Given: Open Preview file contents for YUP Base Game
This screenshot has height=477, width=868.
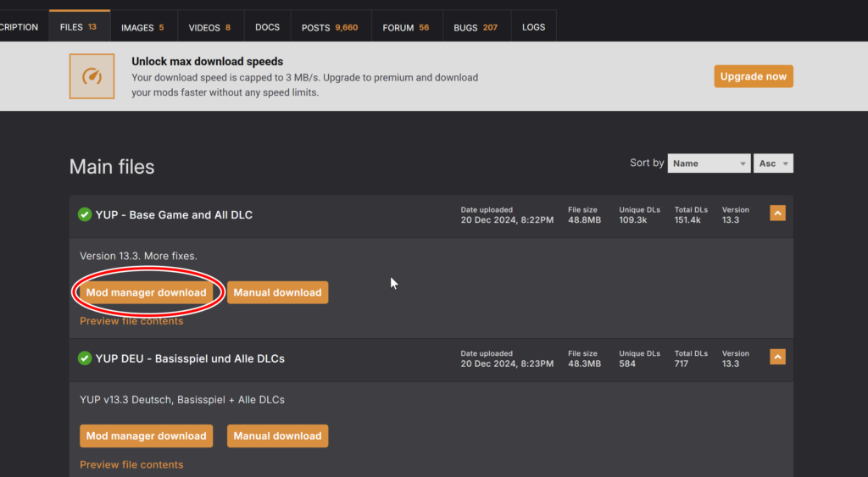Looking at the screenshot, I should pos(131,321).
